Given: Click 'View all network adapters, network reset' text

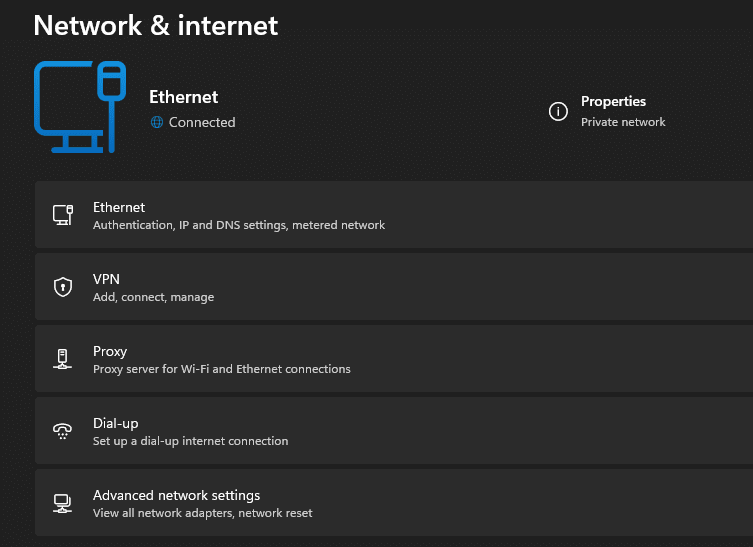Looking at the screenshot, I should pyautogui.click(x=202, y=513).
